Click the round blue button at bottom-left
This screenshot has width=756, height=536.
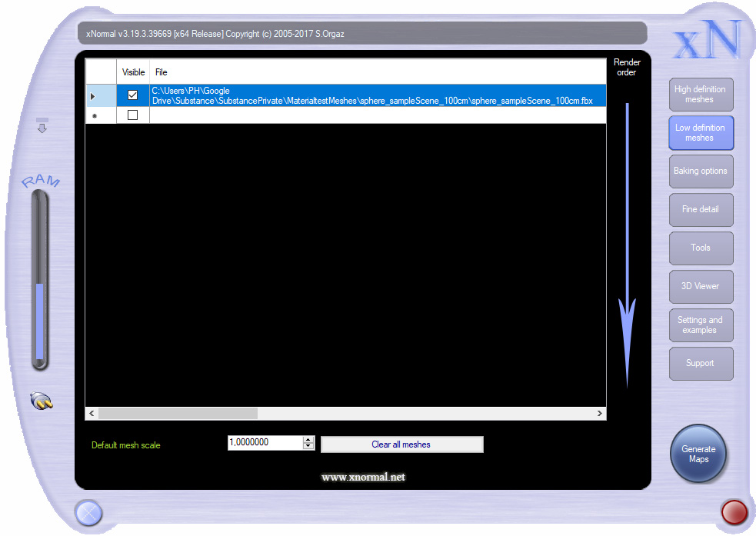click(x=88, y=512)
